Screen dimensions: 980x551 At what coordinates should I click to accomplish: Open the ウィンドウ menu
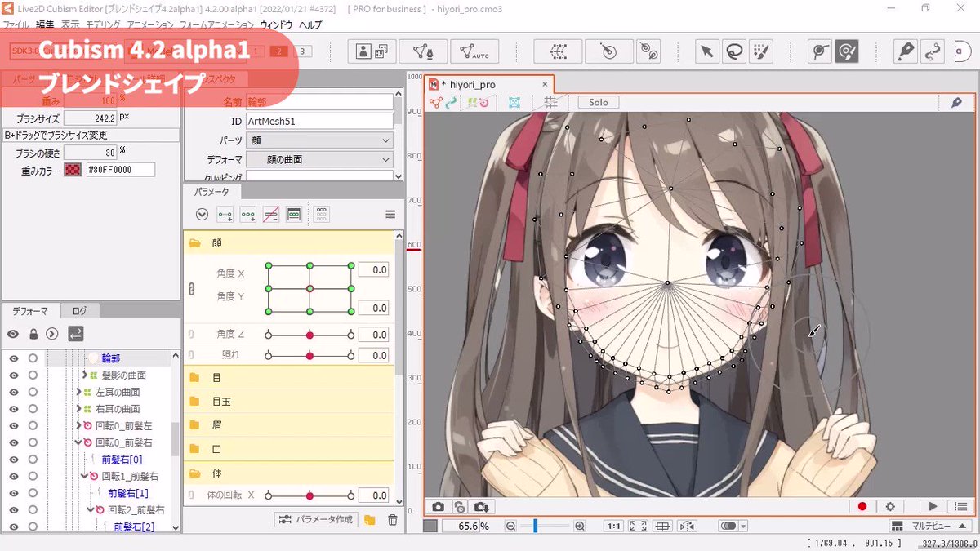point(276,25)
